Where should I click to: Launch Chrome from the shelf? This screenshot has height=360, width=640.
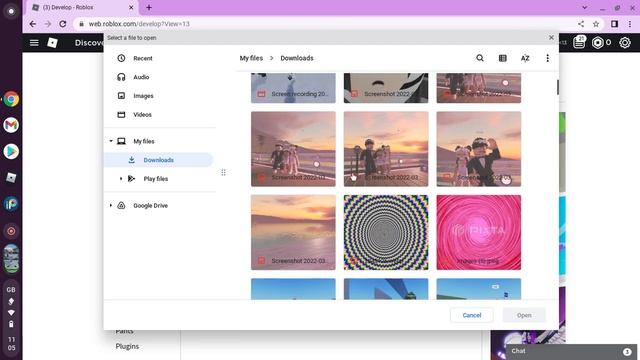(11, 99)
